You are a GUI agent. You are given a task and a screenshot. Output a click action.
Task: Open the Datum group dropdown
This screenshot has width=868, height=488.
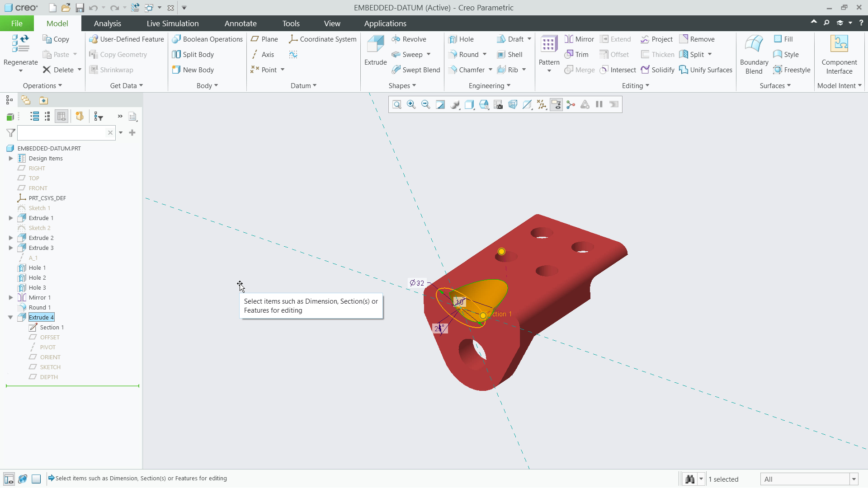[x=303, y=86]
